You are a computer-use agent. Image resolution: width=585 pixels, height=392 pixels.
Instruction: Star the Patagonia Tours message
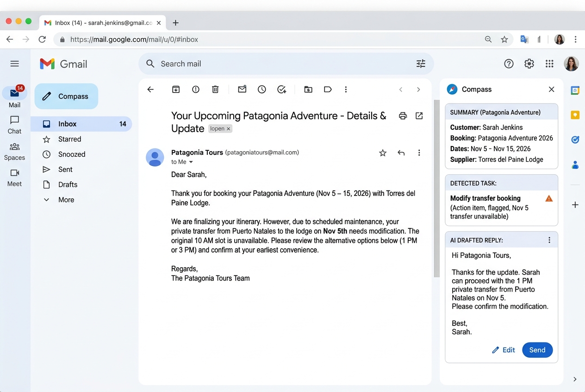383,153
